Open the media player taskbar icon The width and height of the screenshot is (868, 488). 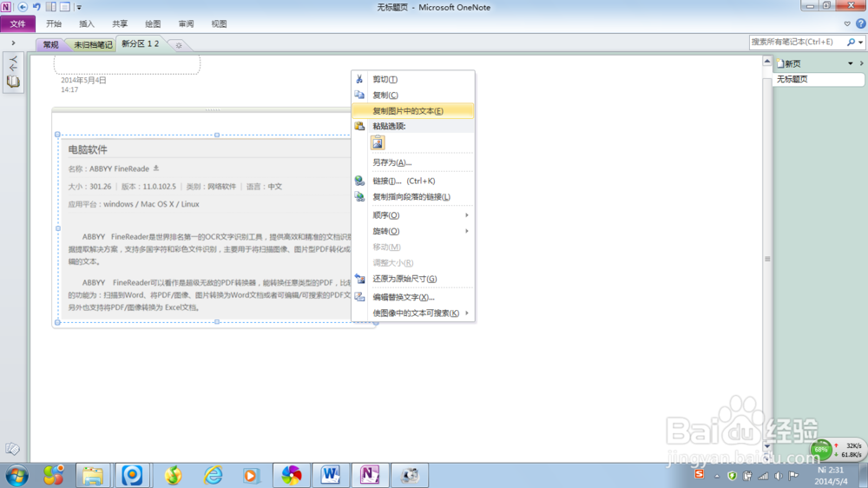[251, 475]
